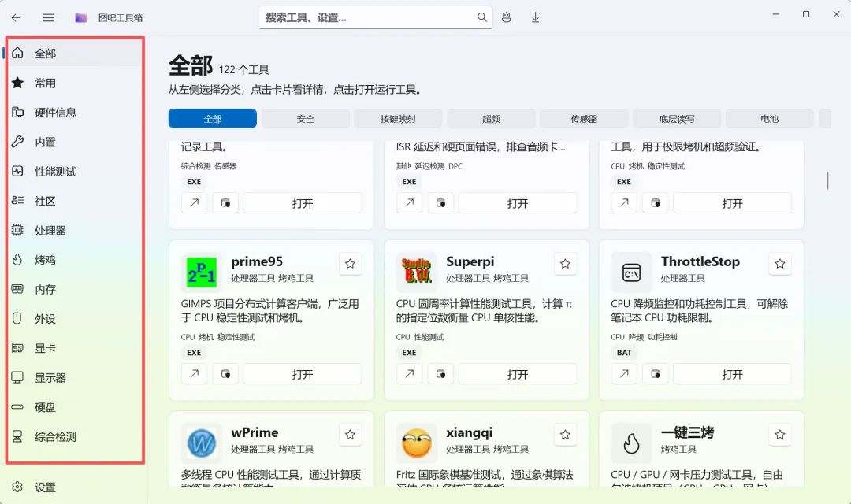This screenshot has width=851, height=504.
Task: Filter tools by 安全
Action: coord(306,119)
